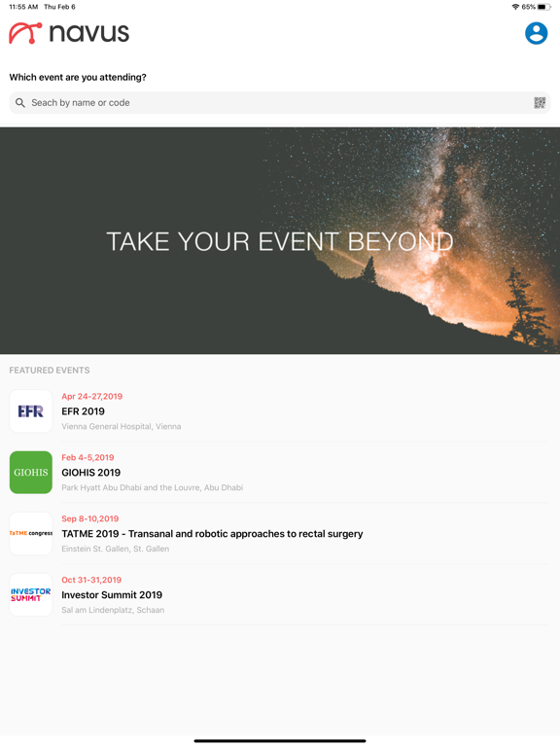The width and height of the screenshot is (560, 747).
Task: Click the Featured Events heading
Action: (50, 371)
